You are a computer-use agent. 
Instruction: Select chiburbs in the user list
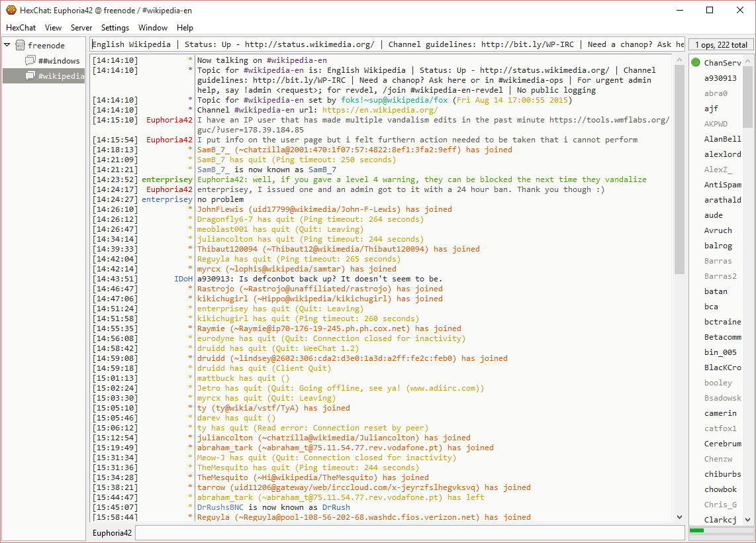coord(722,474)
